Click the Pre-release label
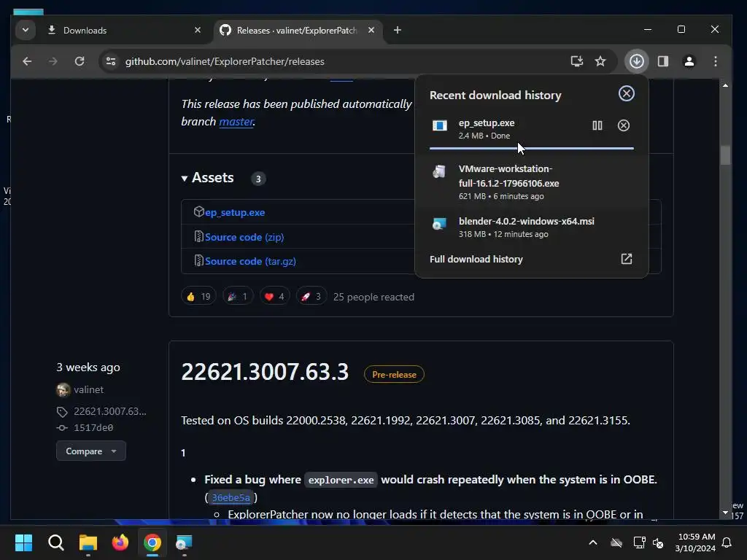 (x=394, y=375)
